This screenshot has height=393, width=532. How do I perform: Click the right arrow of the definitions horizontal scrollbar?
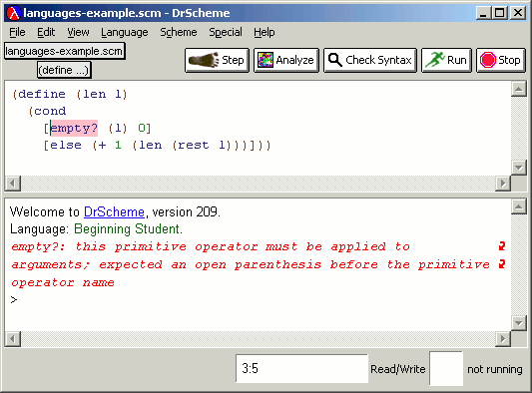[x=503, y=184]
